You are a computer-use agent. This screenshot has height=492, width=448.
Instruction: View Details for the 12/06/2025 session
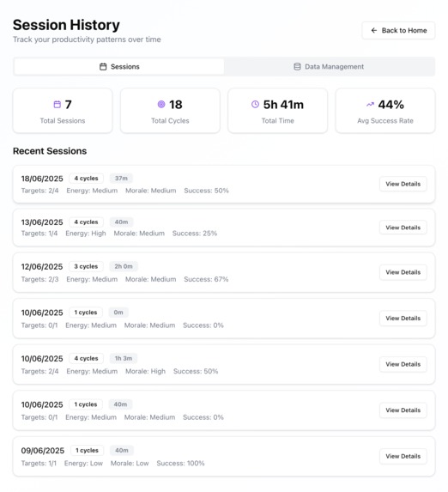(x=403, y=272)
